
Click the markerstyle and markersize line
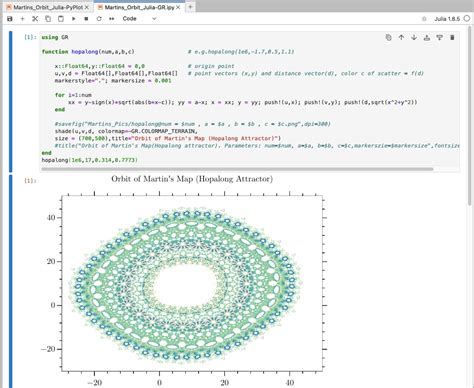(113, 81)
